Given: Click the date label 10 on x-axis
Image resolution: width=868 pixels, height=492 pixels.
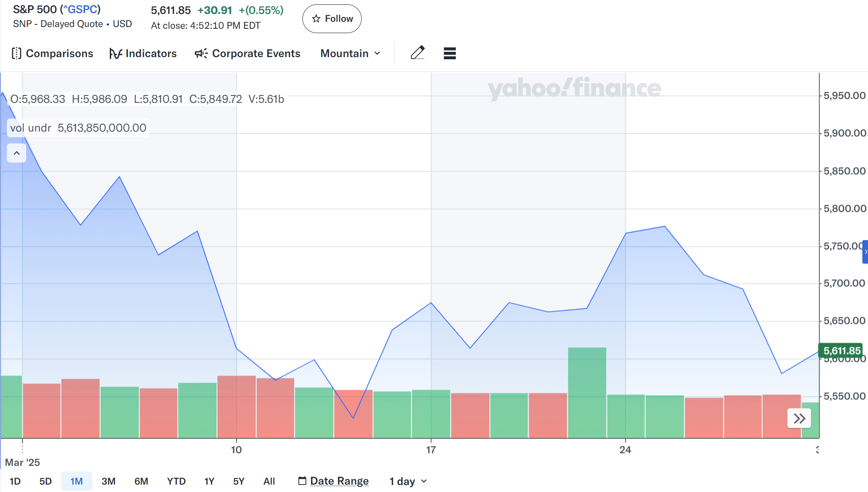Looking at the screenshot, I should tap(236, 450).
